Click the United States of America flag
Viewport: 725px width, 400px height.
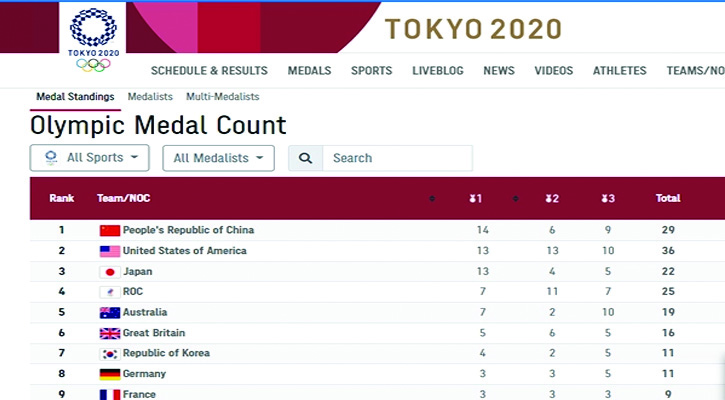tap(110, 251)
